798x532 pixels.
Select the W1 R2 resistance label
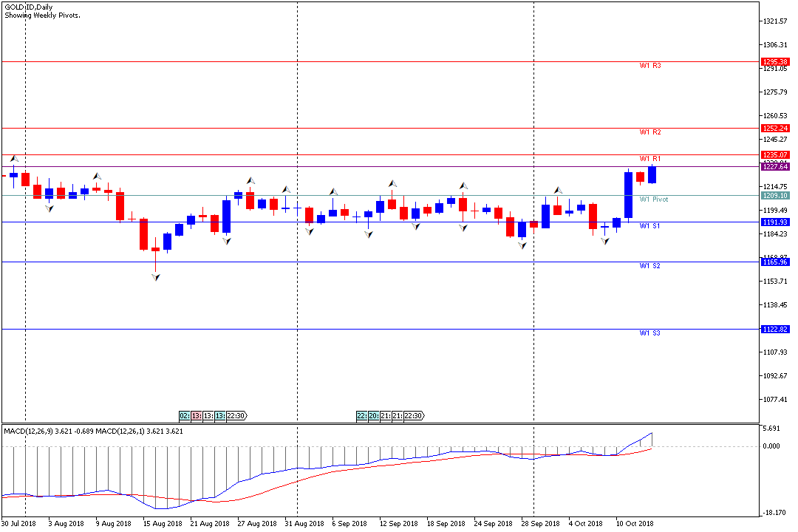pyautogui.click(x=649, y=132)
